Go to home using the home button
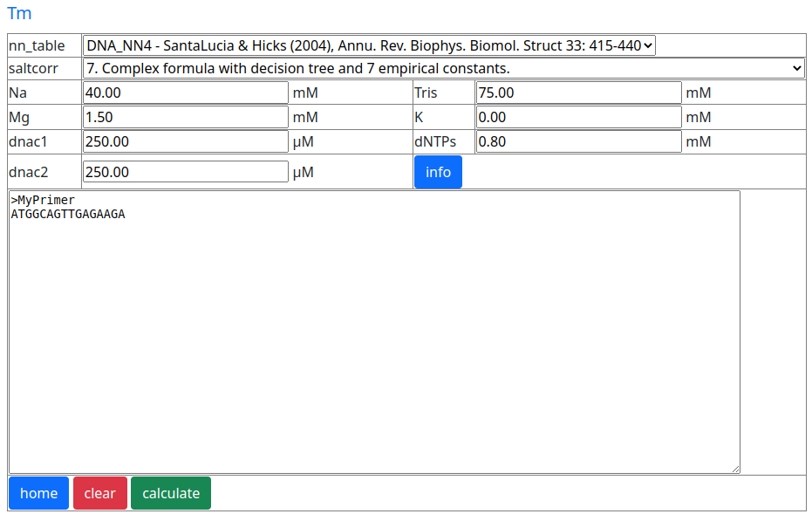 [38, 493]
